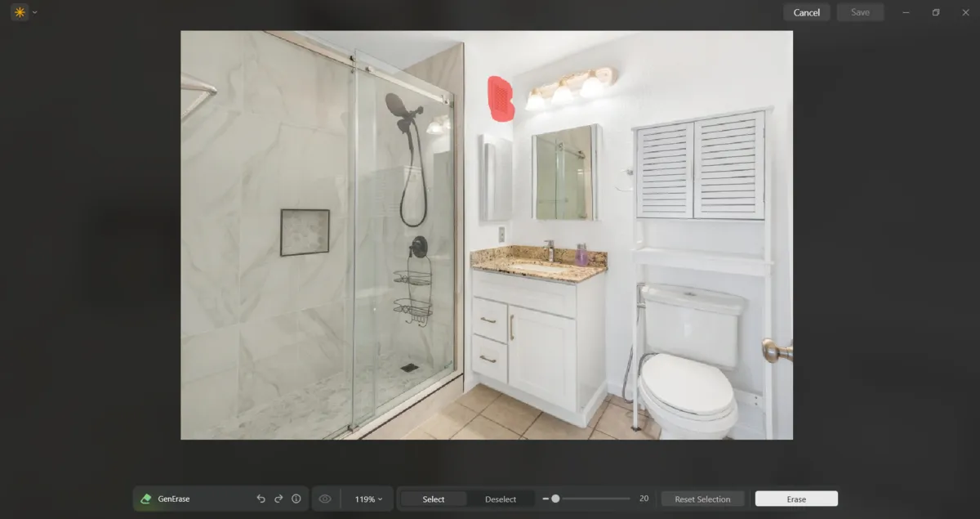Undo the last erase stroke
Image resolution: width=980 pixels, height=519 pixels.
tap(261, 499)
